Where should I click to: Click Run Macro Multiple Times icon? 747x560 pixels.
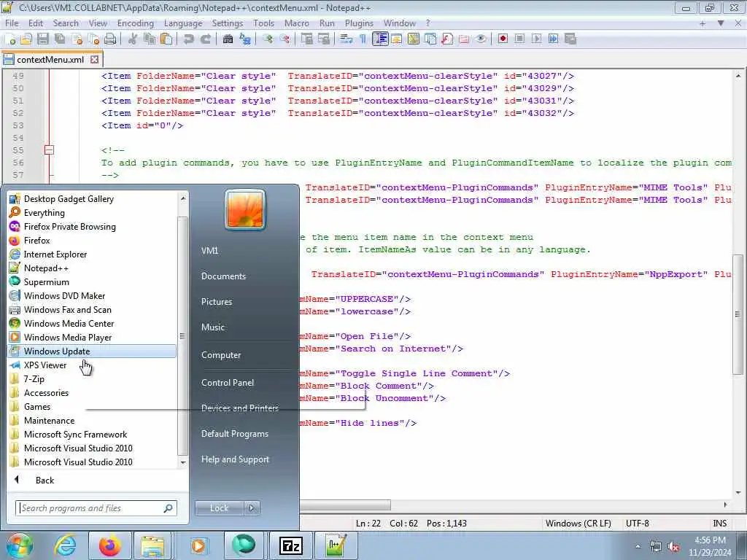point(553,39)
